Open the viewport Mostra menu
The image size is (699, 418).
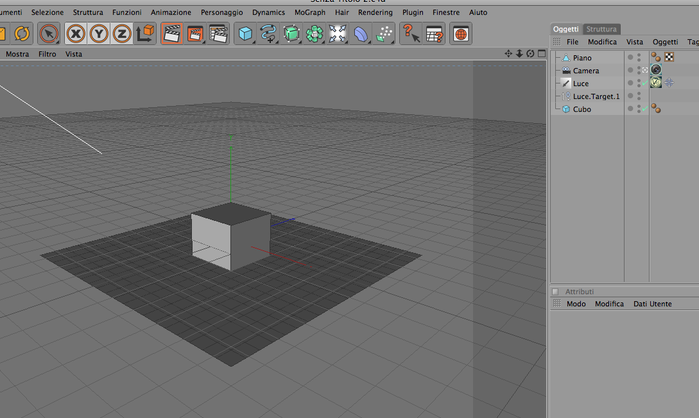(17, 54)
